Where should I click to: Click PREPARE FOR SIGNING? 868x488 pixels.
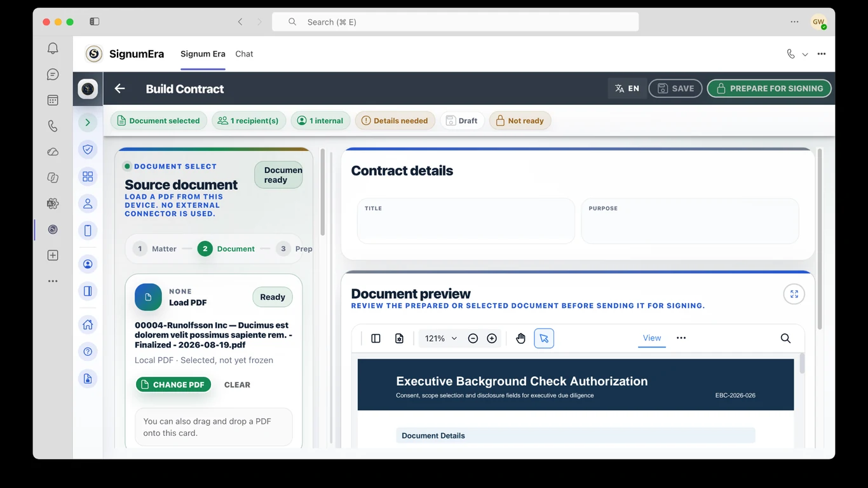coord(769,88)
